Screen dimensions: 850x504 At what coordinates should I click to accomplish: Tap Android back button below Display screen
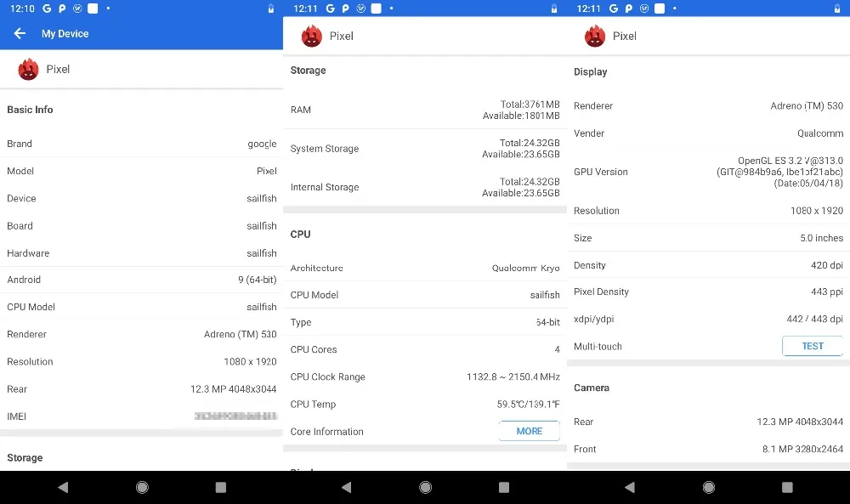630,487
